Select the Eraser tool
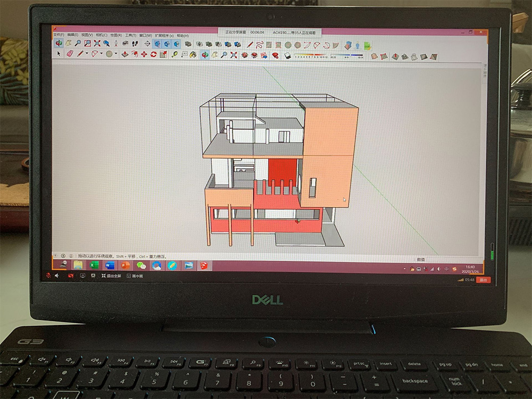532x399 pixels. point(69,54)
